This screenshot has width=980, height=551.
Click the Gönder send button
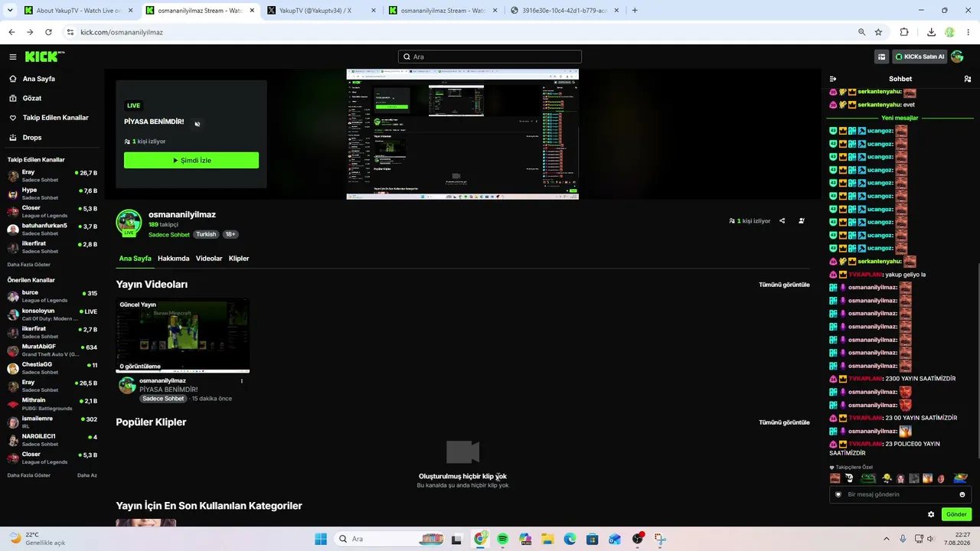tap(956, 514)
